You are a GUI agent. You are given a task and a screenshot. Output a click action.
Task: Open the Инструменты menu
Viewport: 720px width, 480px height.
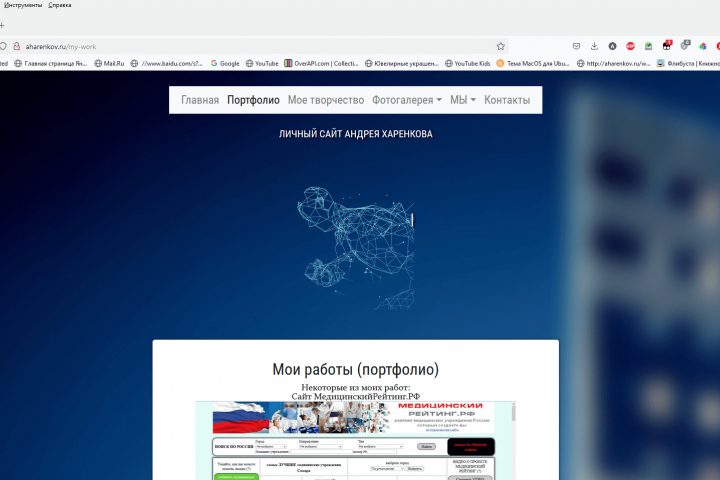point(22,5)
